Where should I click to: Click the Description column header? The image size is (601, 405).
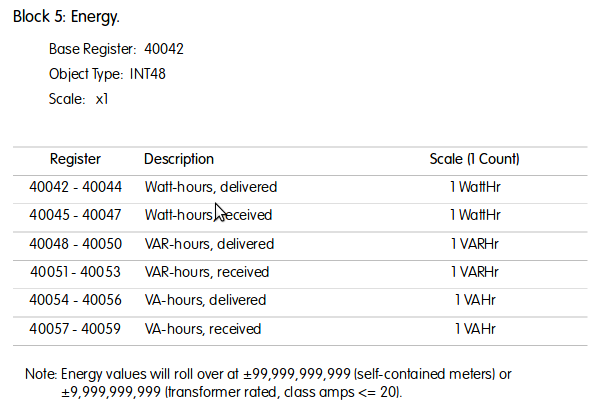point(179,159)
